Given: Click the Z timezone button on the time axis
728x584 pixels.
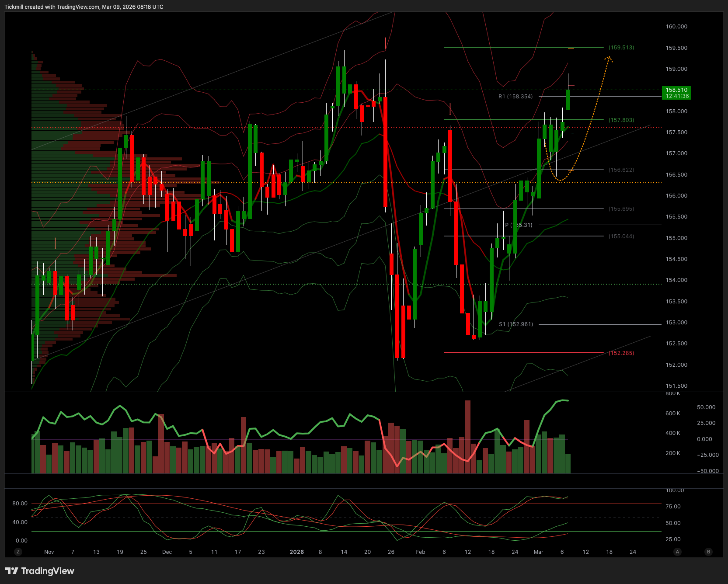Looking at the screenshot, I should 18,552.
